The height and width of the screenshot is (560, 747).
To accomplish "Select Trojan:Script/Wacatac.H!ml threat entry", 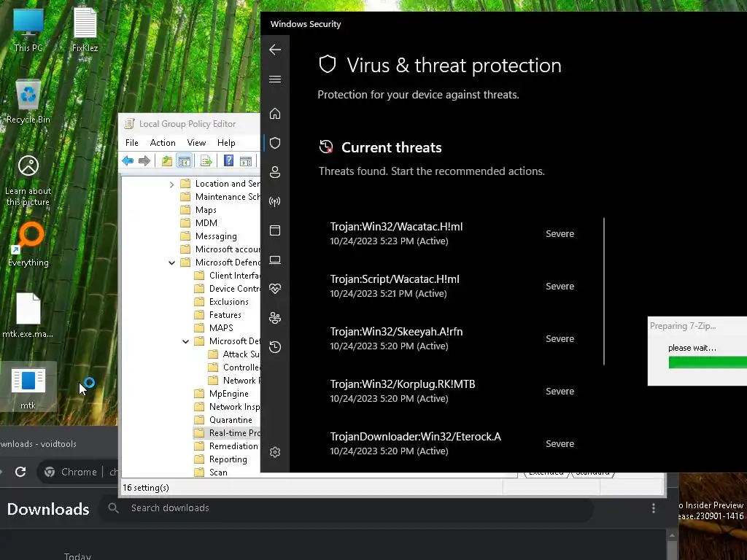I will pyautogui.click(x=452, y=286).
